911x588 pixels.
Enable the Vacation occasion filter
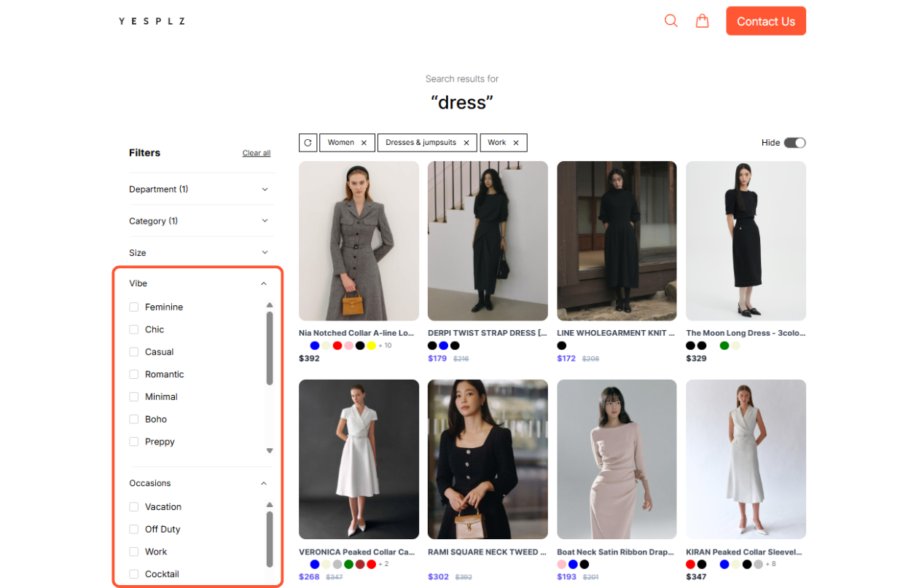[133, 506]
